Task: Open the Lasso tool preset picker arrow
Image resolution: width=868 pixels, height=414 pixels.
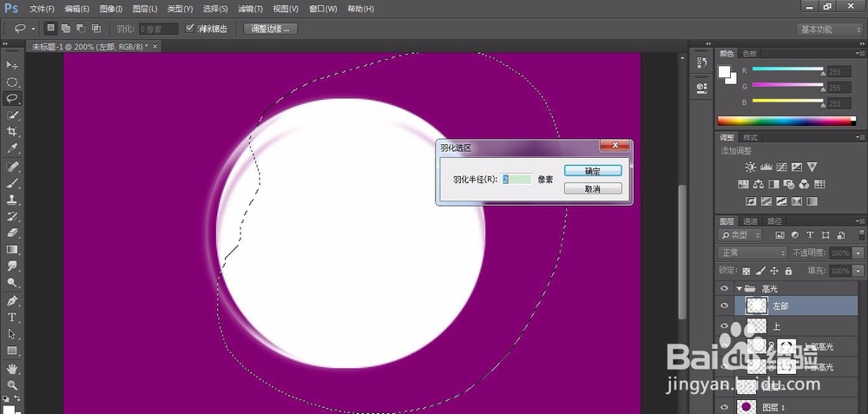Action: point(33,29)
